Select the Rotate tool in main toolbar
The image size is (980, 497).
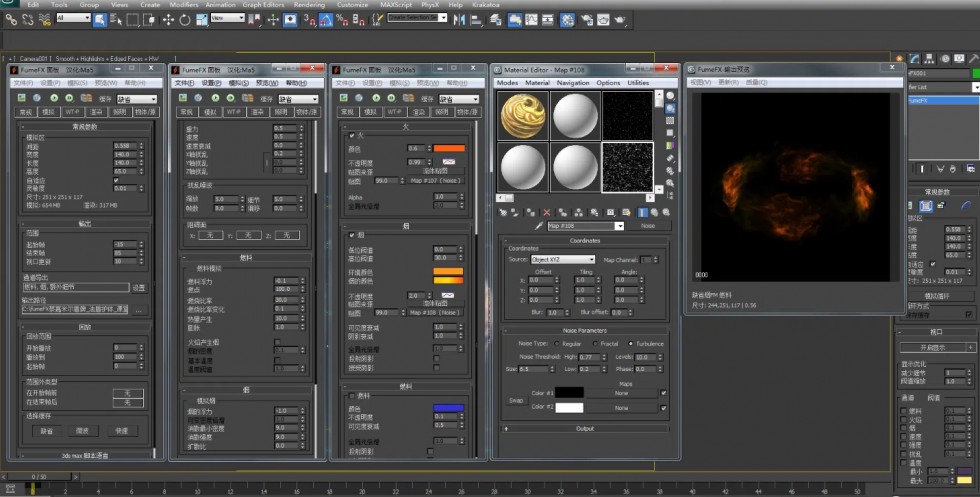(185, 20)
